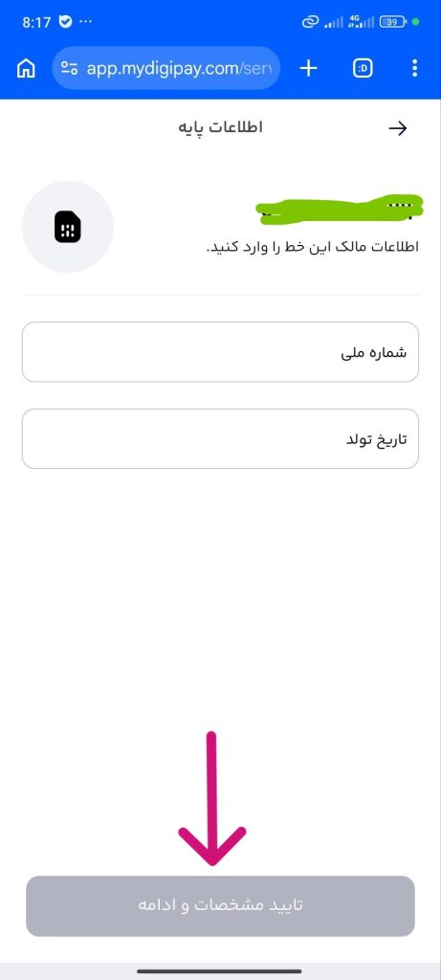Tap the battery indicator showing 39
The width and height of the screenshot is (441, 980).
pyautogui.click(x=393, y=22)
